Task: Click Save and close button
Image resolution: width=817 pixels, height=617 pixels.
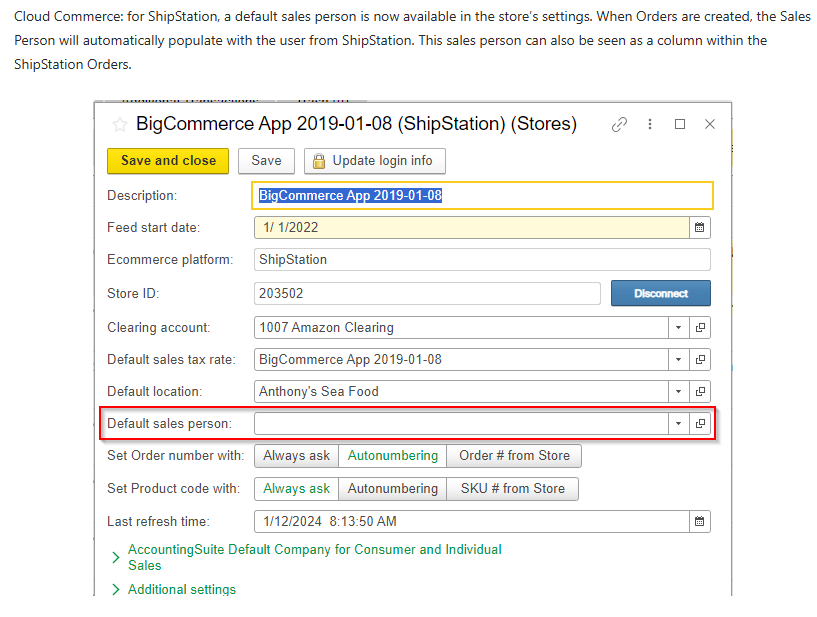Action: tap(168, 161)
